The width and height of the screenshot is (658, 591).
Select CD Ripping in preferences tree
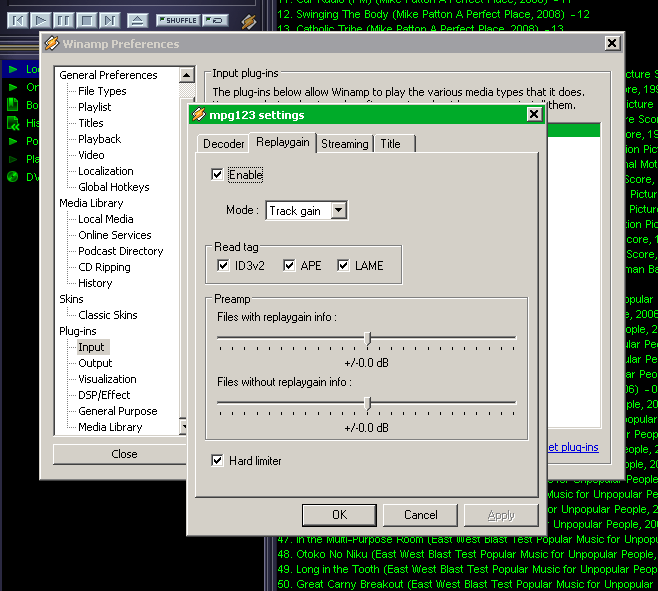pyautogui.click(x=104, y=267)
